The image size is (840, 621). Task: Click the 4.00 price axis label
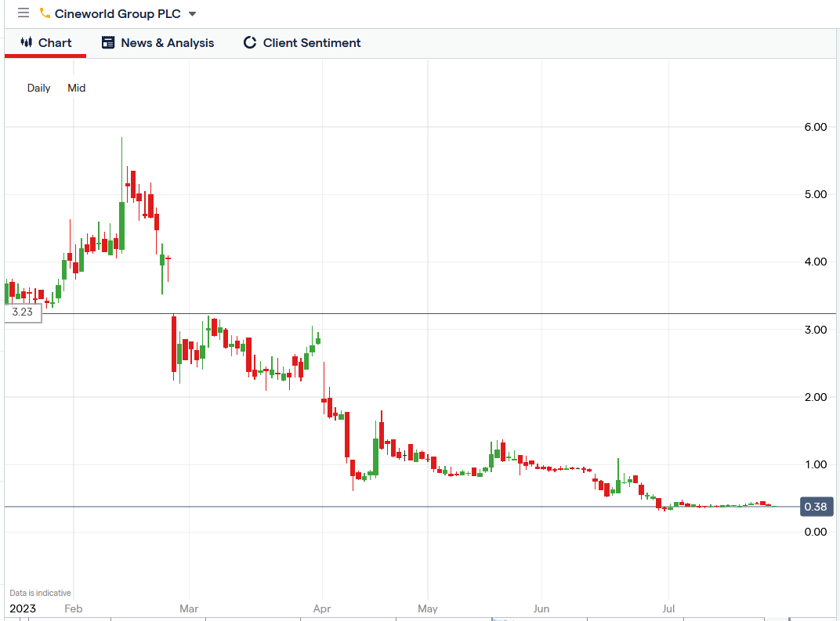[x=816, y=262]
